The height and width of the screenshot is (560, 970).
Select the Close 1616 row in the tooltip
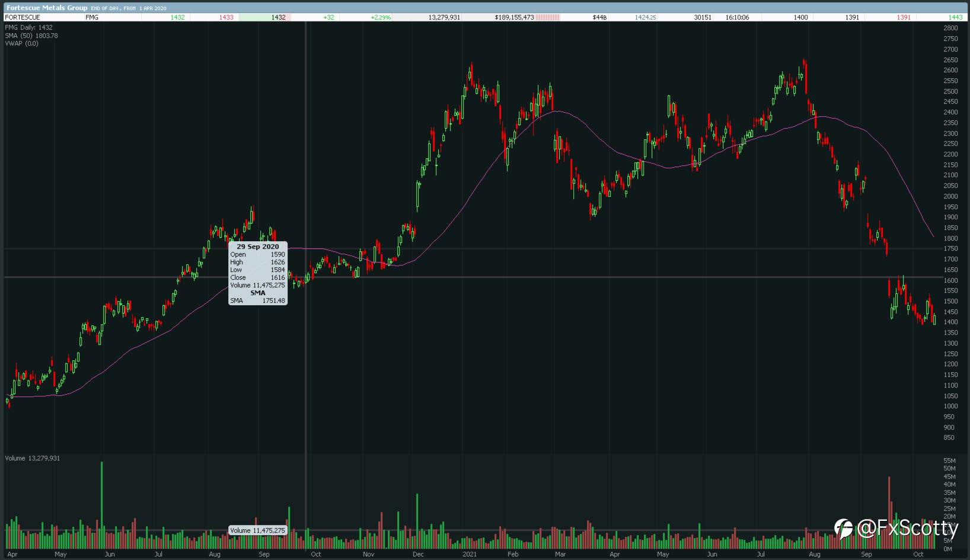point(257,277)
